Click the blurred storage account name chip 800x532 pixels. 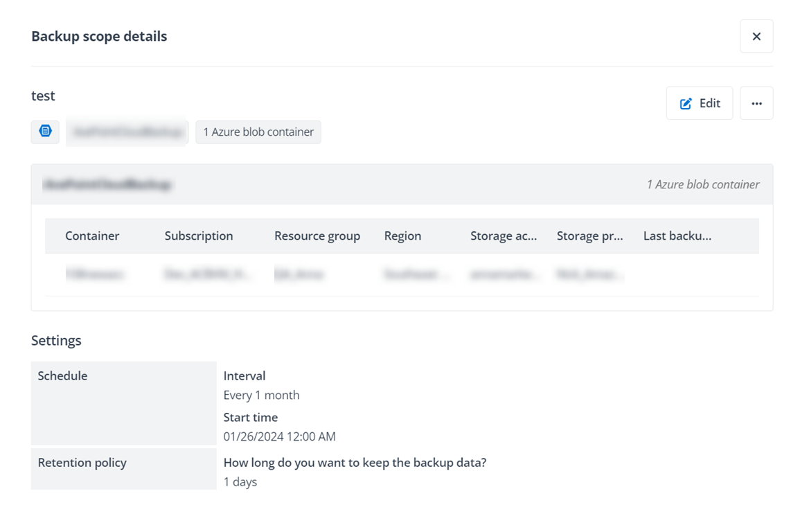point(127,132)
